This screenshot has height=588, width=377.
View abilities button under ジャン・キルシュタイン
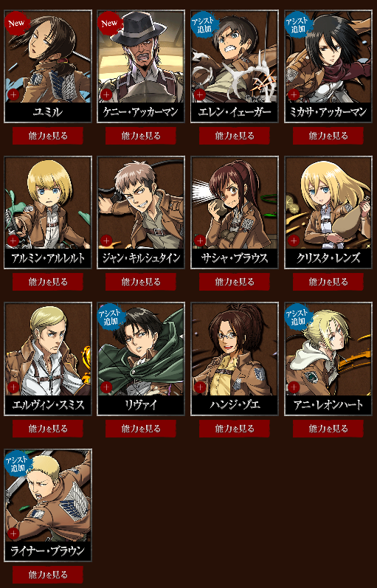point(141,282)
